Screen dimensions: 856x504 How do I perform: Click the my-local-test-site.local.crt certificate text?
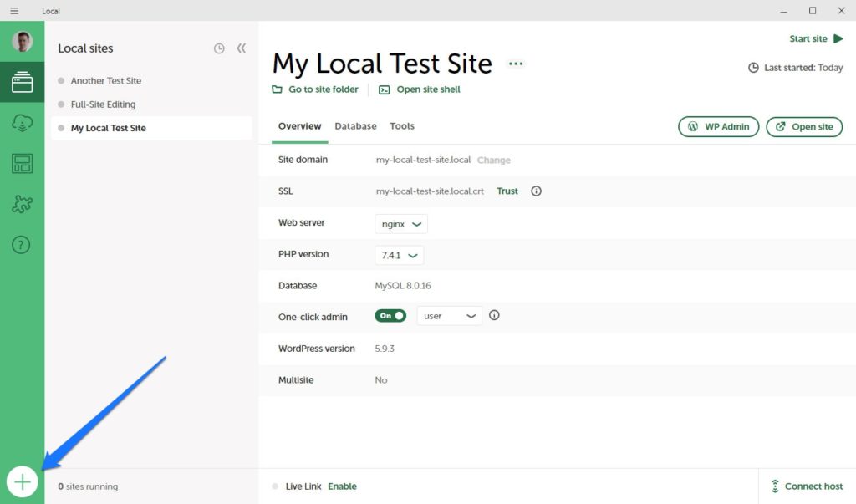430,191
